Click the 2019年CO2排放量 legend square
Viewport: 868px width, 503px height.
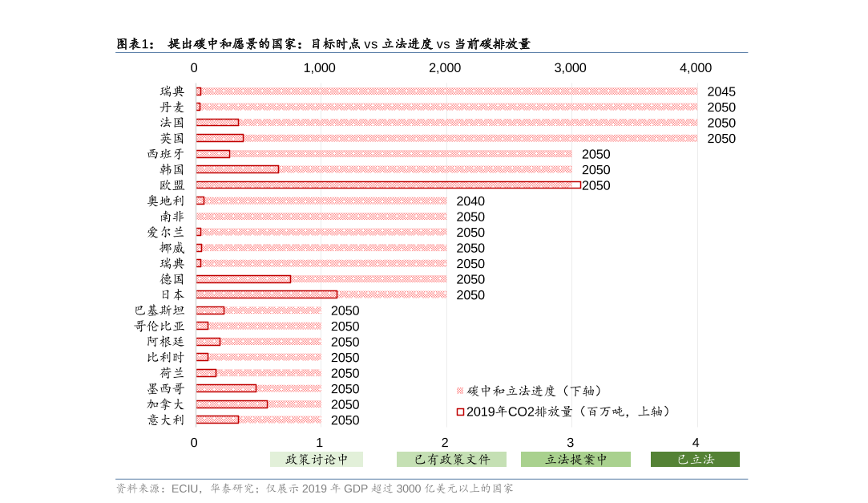[x=459, y=411]
